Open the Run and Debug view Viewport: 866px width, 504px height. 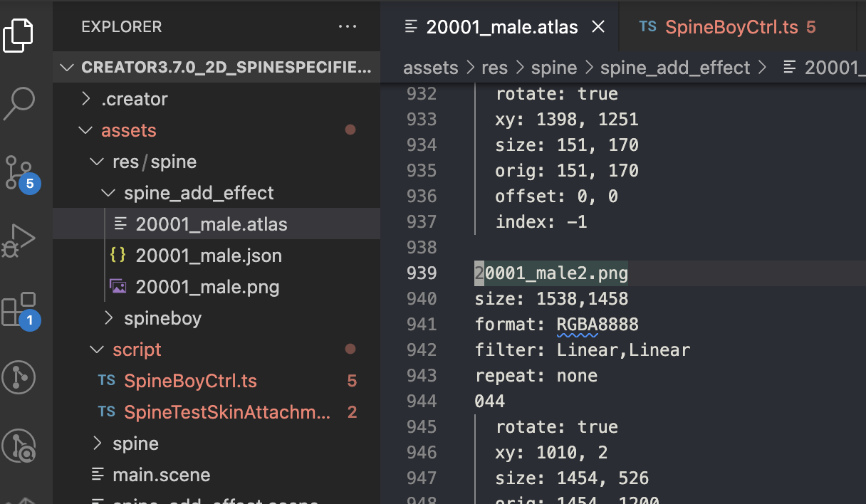tap(19, 241)
